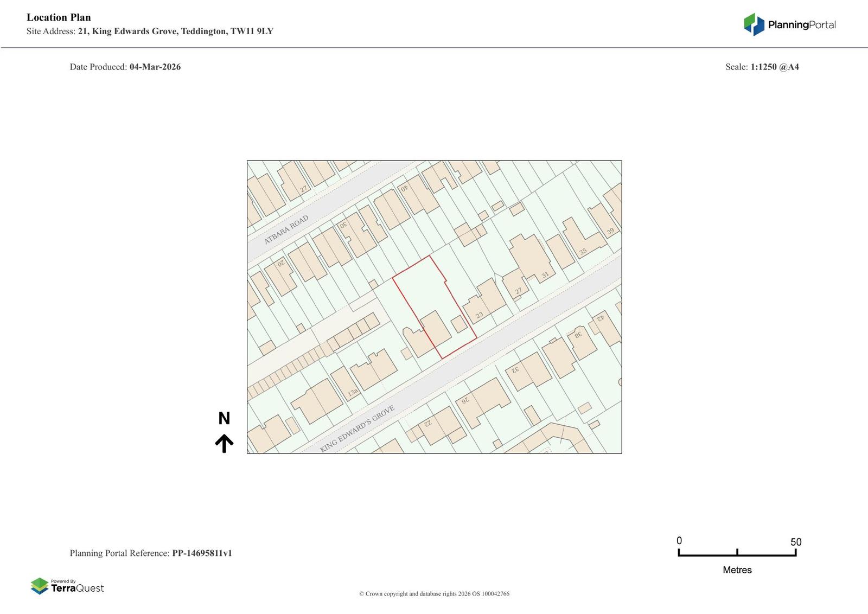Click the Location Plan title
Screen dimensions: 868x614
click(59, 17)
